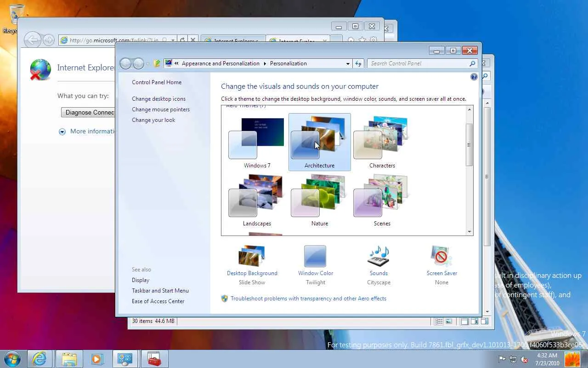Screen dimensions: 588x368
Task: Click the muted volume icon in tray
Action: pyautogui.click(x=523, y=359)
